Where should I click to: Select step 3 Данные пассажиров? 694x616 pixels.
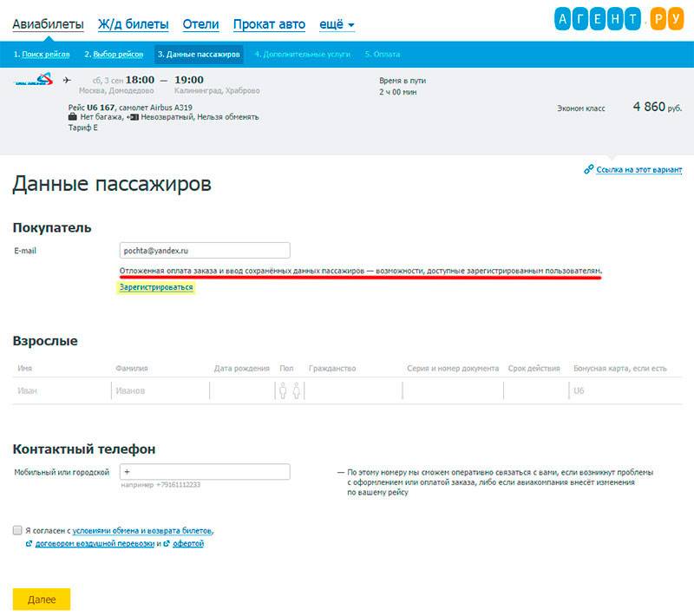(199, 54)
